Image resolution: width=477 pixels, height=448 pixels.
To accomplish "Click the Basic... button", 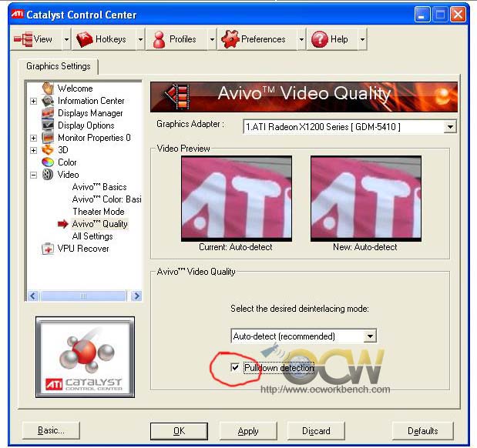I will tap(51, 430).
